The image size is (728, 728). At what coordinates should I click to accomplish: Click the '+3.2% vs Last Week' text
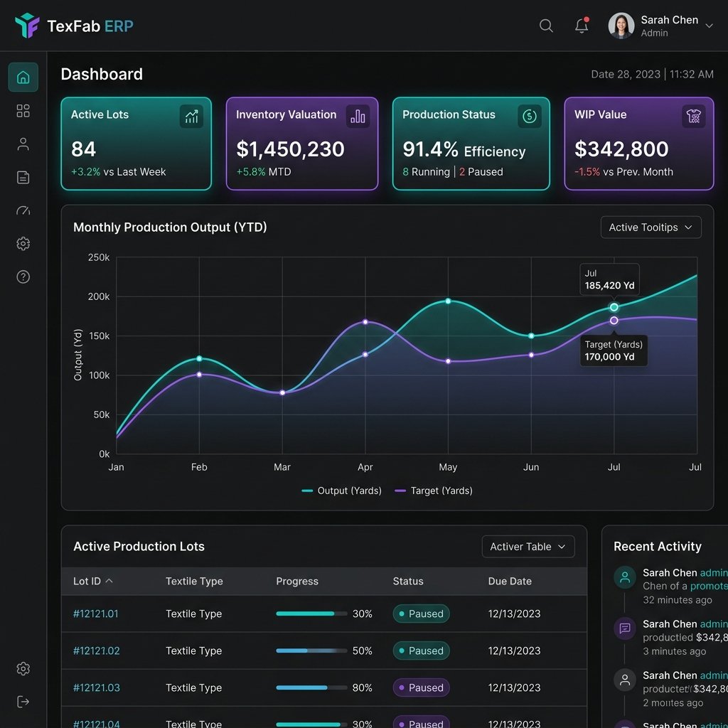[x=119, y=172]
